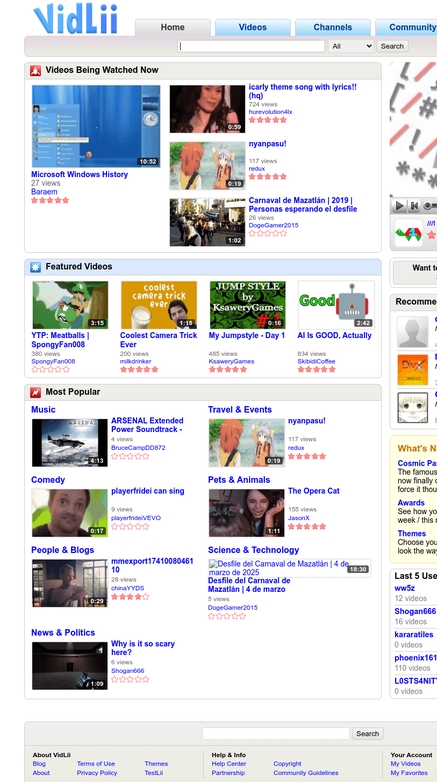Screen dimensions: 437x782
Task: Open the People & Blogs category link
Action: (x=62, y=551)
